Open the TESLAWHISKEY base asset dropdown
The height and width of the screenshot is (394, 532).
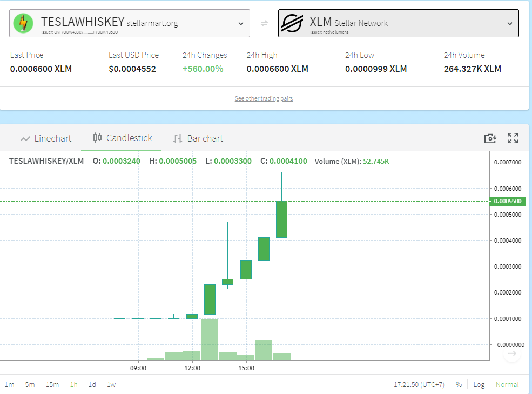click(x=130, y=23)
